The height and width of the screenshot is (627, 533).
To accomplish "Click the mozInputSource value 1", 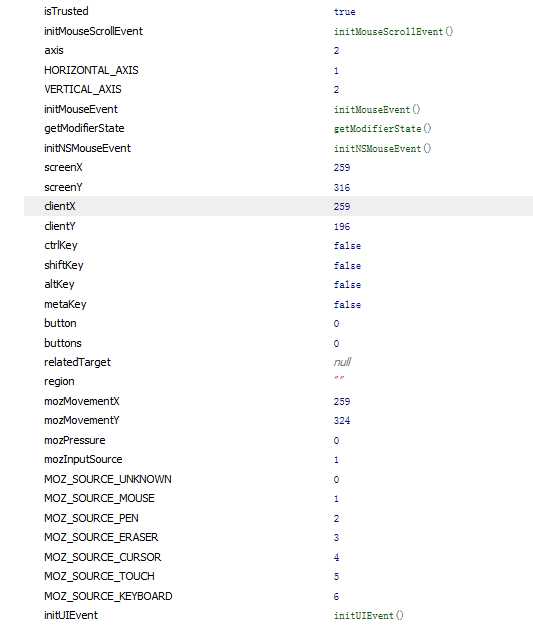I will (336, 460).
